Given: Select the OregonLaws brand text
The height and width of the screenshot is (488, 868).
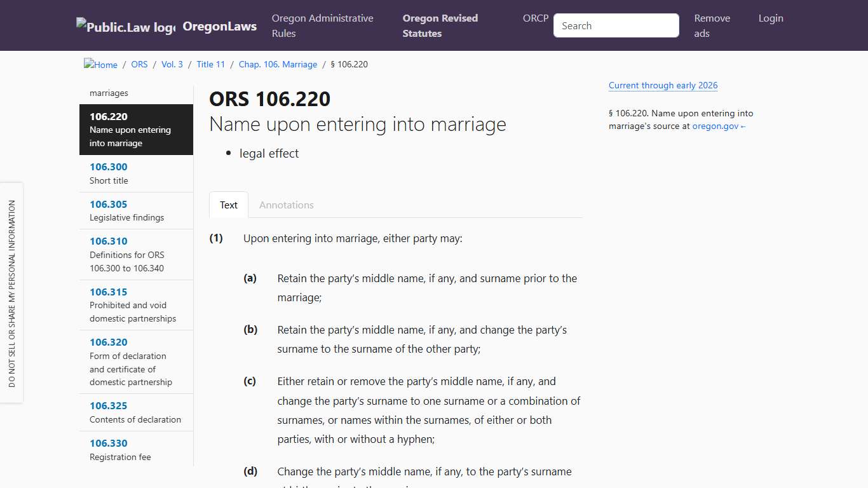Looking at the screenshot, I should tap(219, 26).
